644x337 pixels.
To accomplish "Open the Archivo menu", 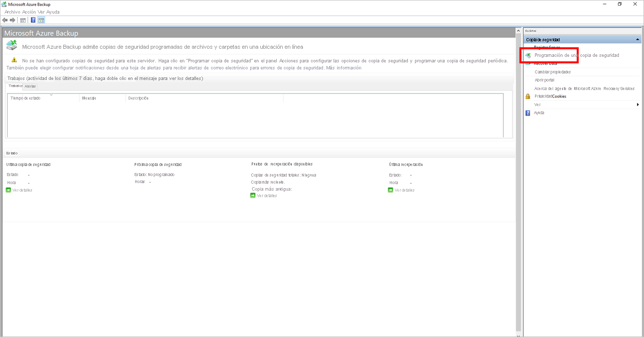I will pyautogui.click(x=12, y=12).
